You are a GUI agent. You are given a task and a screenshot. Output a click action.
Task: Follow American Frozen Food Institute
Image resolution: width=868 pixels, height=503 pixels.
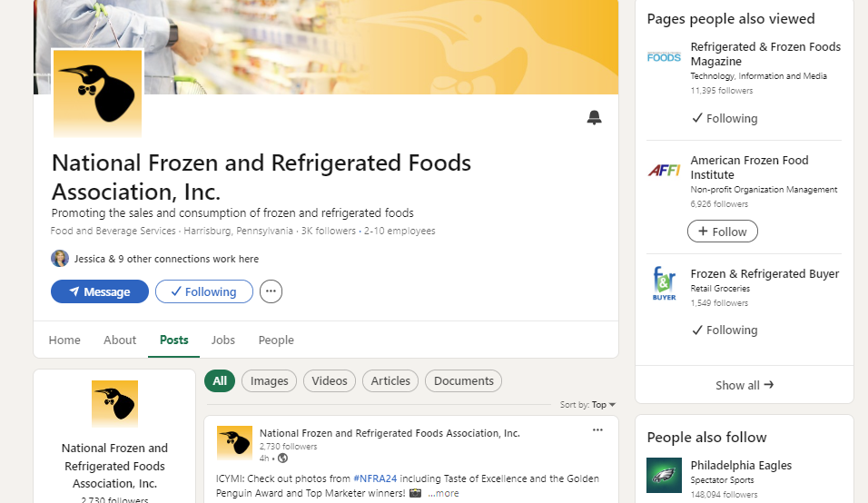(x=722, y=232)
